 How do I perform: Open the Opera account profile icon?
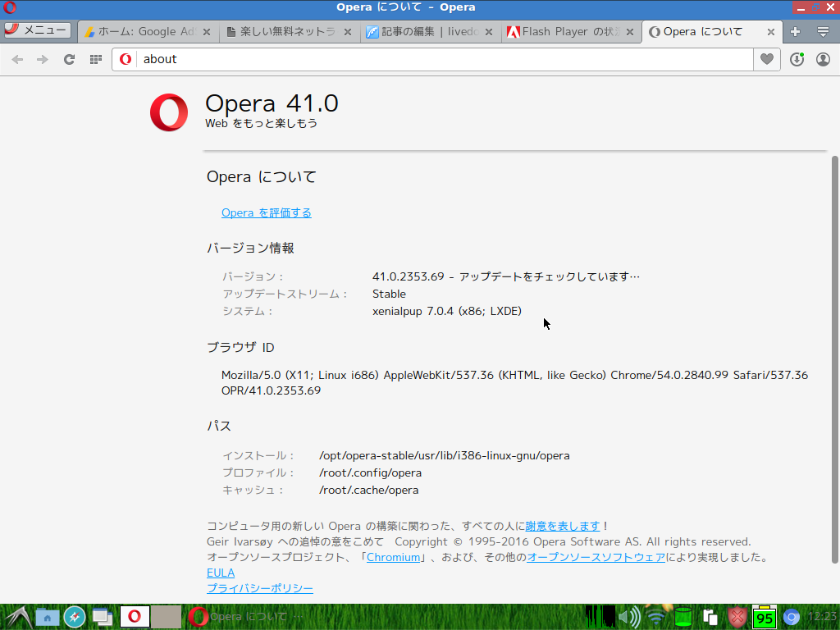pos(824,59)
